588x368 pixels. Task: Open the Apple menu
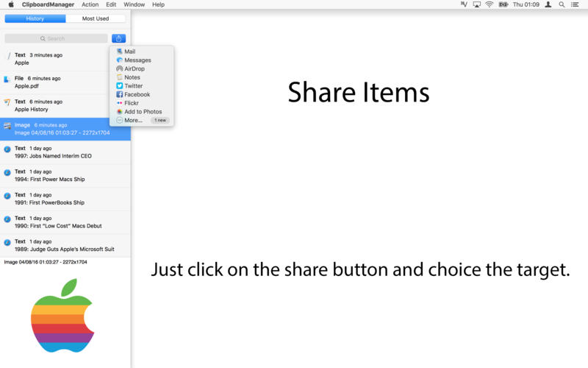point(11,4)
